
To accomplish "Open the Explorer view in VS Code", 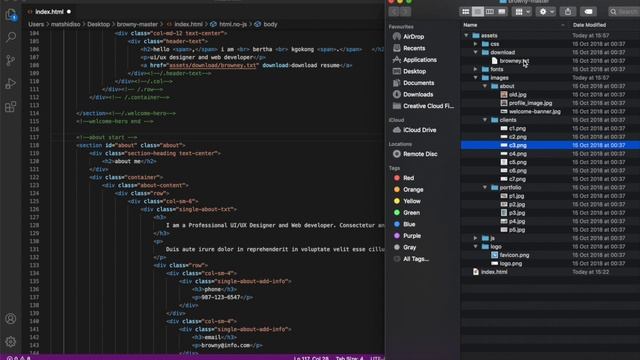I will point(11,15).
